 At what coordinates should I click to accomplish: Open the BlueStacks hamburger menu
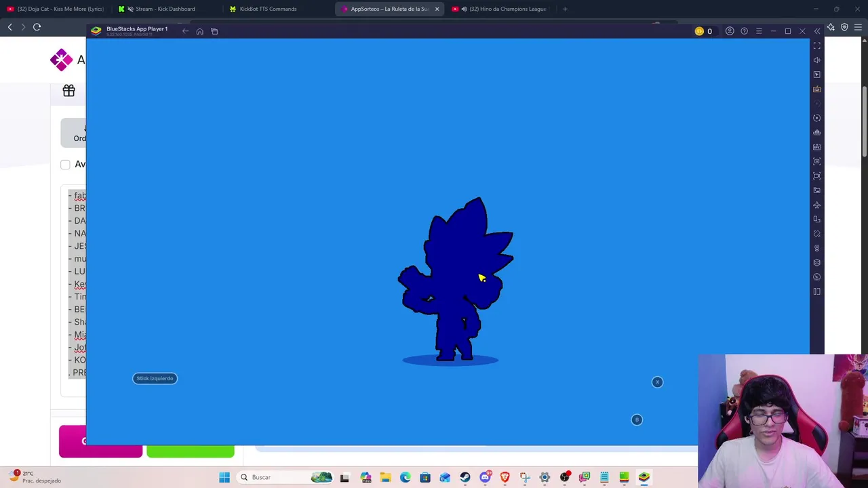[x=759, y=31]
